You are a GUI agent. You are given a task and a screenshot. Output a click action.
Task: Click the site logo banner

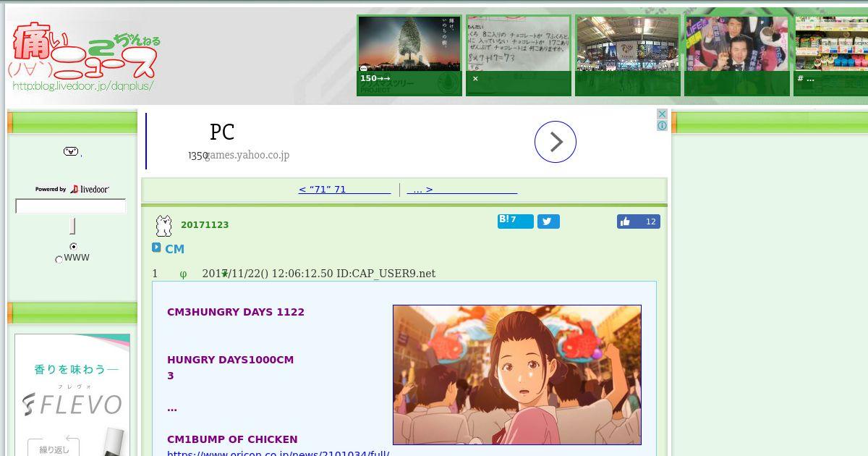85,56
